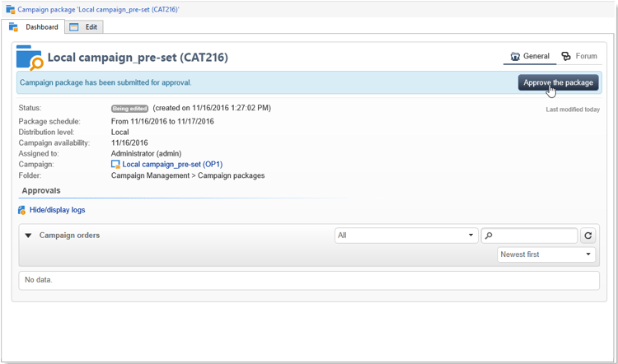Screen dimensions: 618x364
Task: Click the Distribution level 'Local' value
Action: [119, 133]
